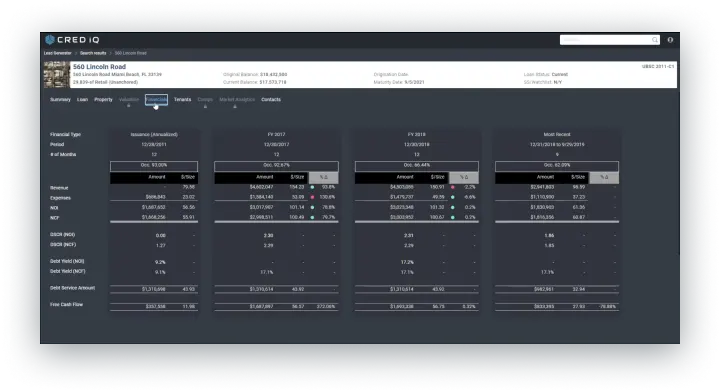Follow the Lead Generator breadcrumb link

(x=57, y=53)
